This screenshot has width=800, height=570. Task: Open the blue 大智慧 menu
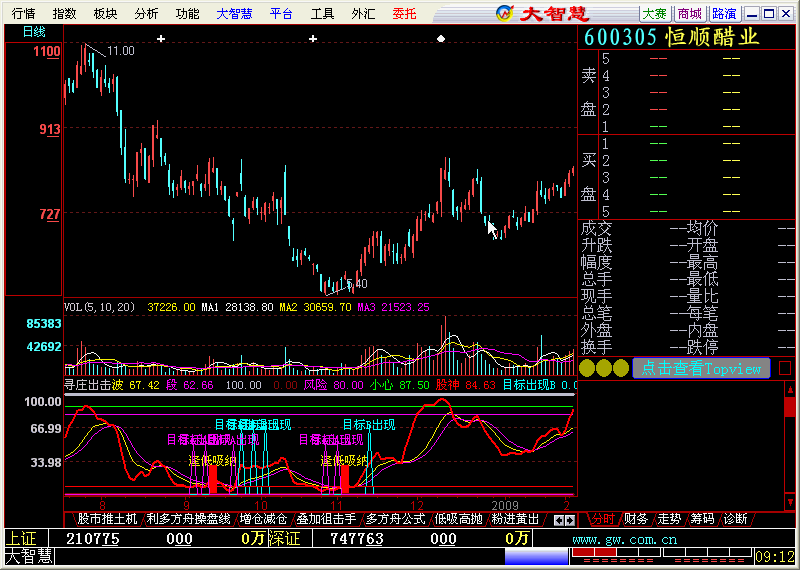(234, 14)
